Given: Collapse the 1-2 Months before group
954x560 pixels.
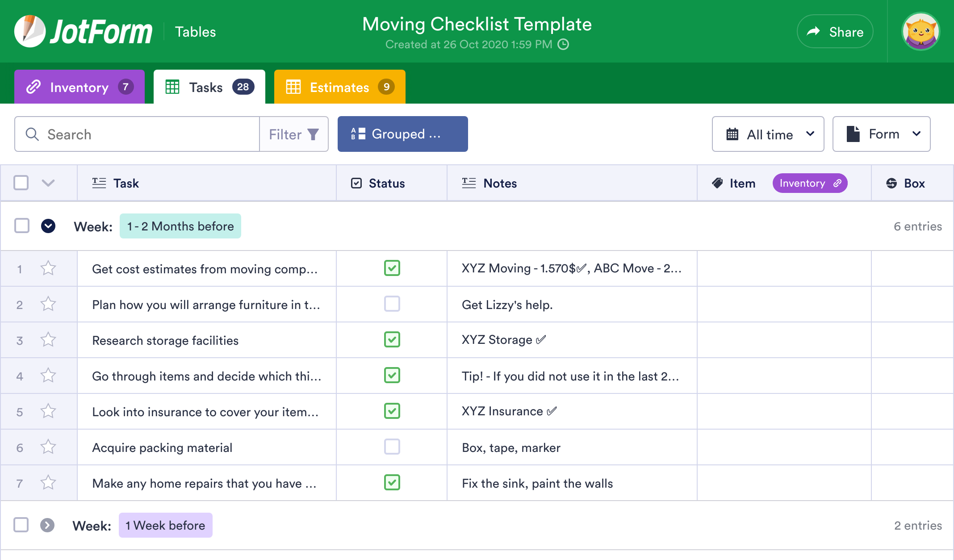Looking at the screenshot, I should pyautogui.click(x=48, y=226).
